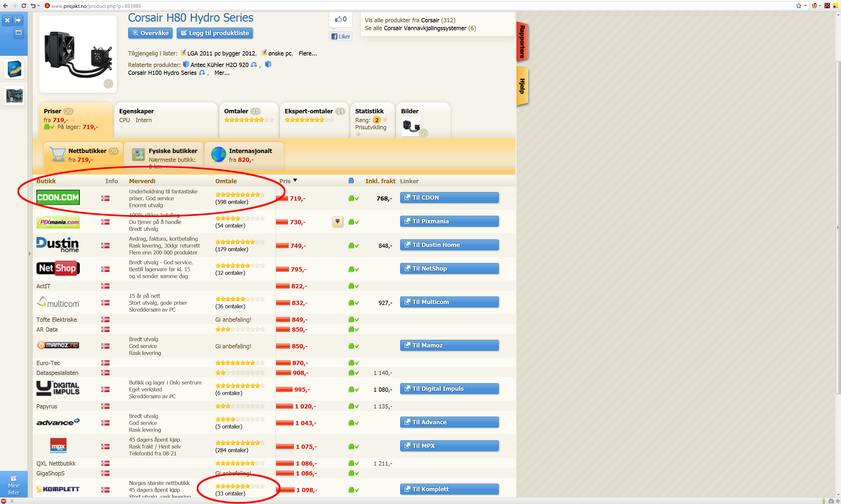The image size is (841, 504).
Task: Sort by Inkl. frakt column
Action: point(380,181)
